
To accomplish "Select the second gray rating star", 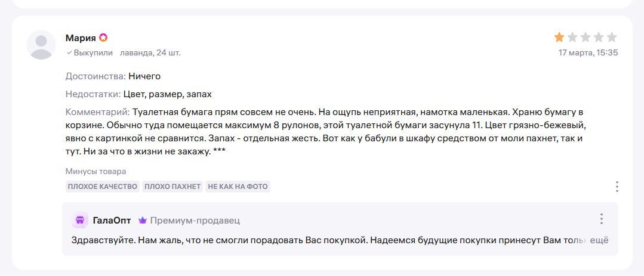I will (572, 38).
